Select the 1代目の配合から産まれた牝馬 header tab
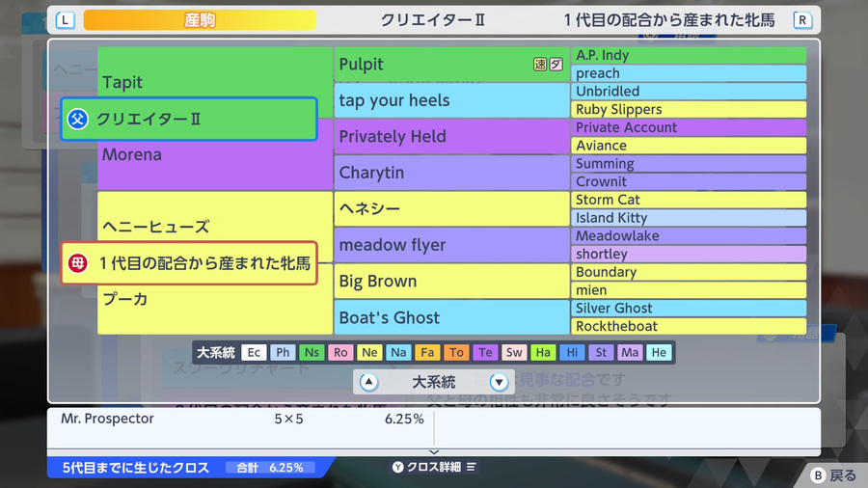 (x=670, y=20)
